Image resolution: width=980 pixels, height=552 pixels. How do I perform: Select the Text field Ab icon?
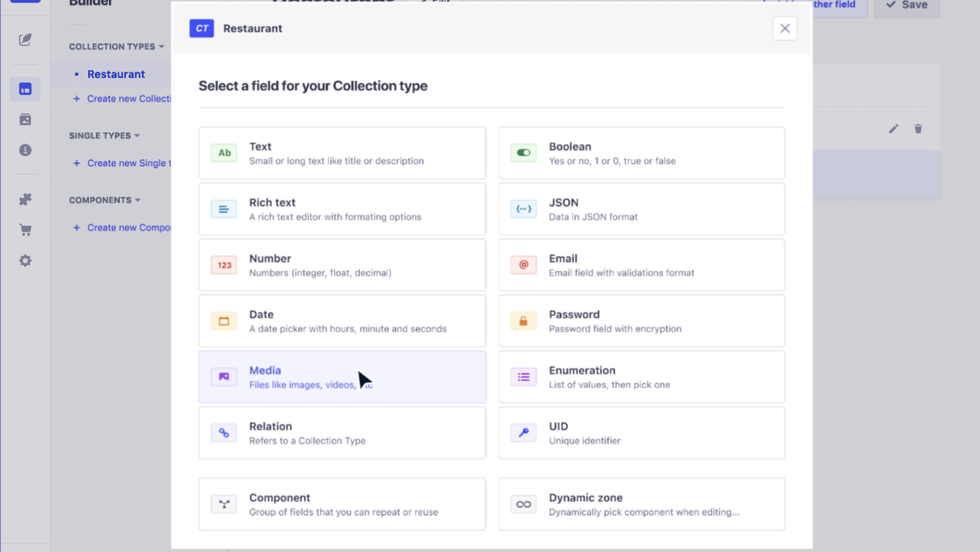click(224, 152)
